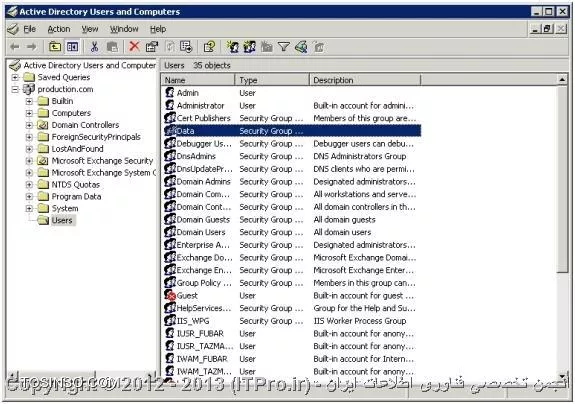Screen dimensions: 575x404
Task: Expand the Builtin tree node
Action: pyautogui.click(x=29, y=101)
